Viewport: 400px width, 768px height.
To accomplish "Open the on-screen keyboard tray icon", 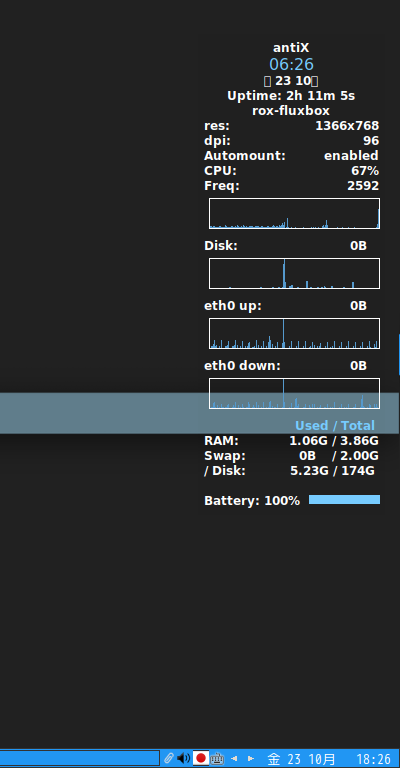I will pos(217,759).
